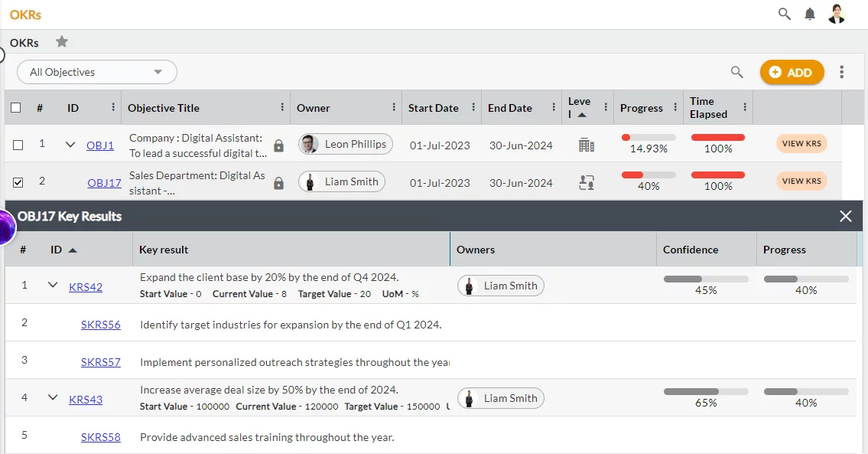The width and height of the screenshot is (868, 454).
Task: Open the All Objectives dropdown
Action: 96,71
